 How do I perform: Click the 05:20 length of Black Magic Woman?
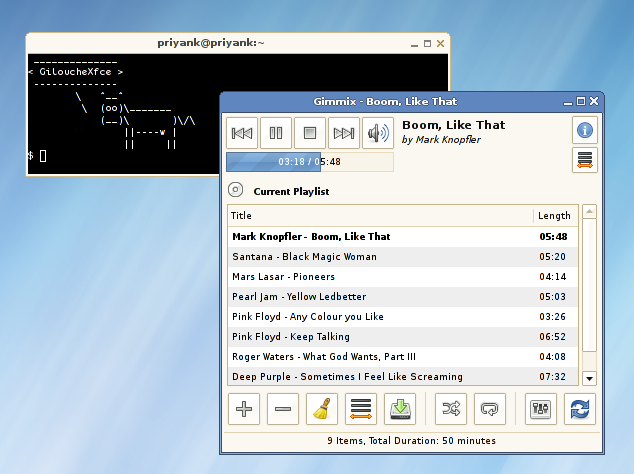(x=552, y=257)
